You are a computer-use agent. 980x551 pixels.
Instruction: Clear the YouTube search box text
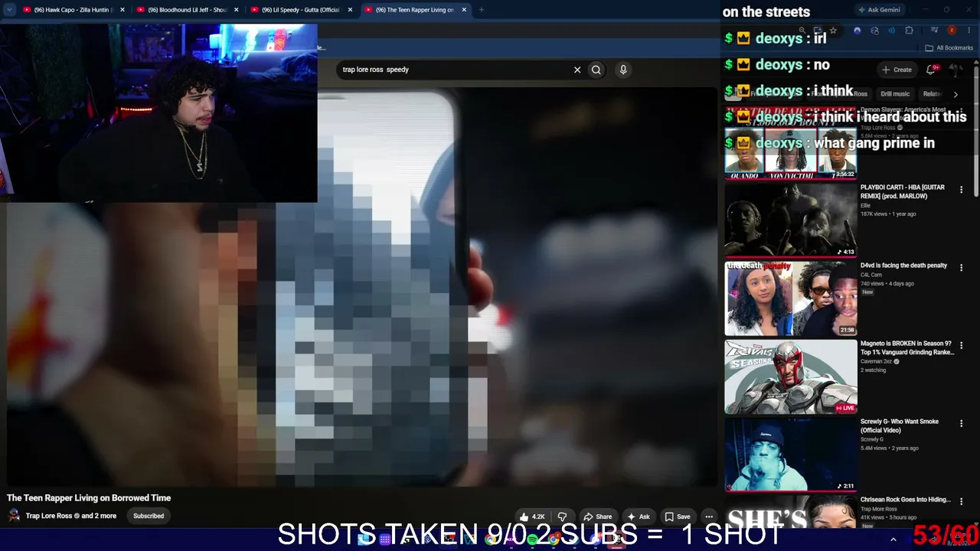577,70
